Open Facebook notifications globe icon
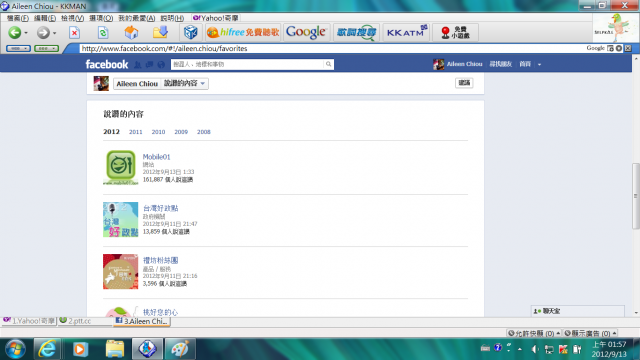The image size is (640, 360). 161,64
